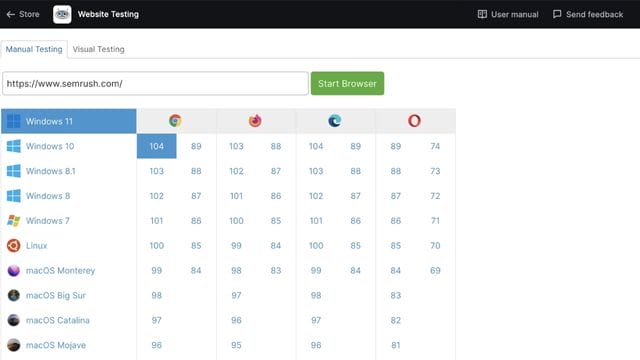Choose Firefox version 88
Screen dimensions: 640x360
click(276, 146)
